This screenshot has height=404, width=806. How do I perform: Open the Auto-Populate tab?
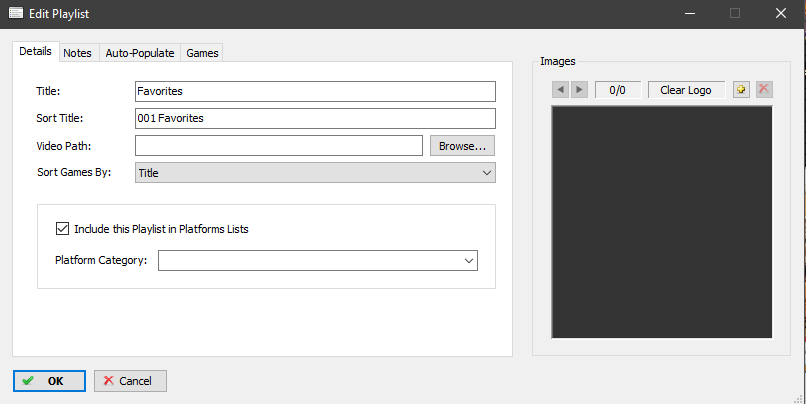pyautogui.click(x=140, y=53)
